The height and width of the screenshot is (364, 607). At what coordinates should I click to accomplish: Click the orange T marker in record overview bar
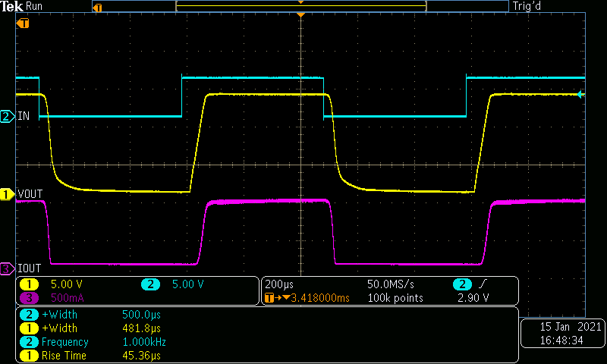(x=98, y=8)
